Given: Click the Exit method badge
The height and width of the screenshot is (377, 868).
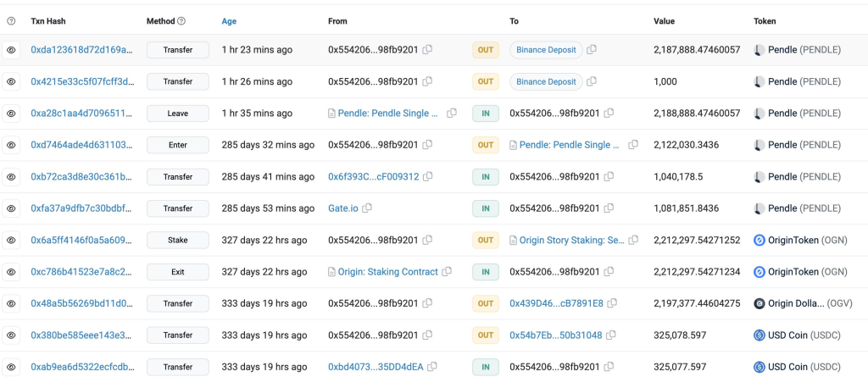Looking at the screenshot, I should [x=178, y=272].
